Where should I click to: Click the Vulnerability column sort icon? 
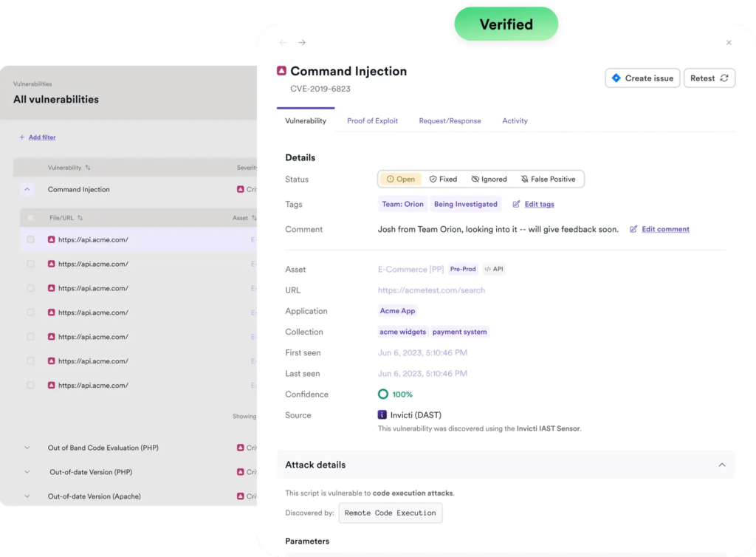tap(88, 168)
